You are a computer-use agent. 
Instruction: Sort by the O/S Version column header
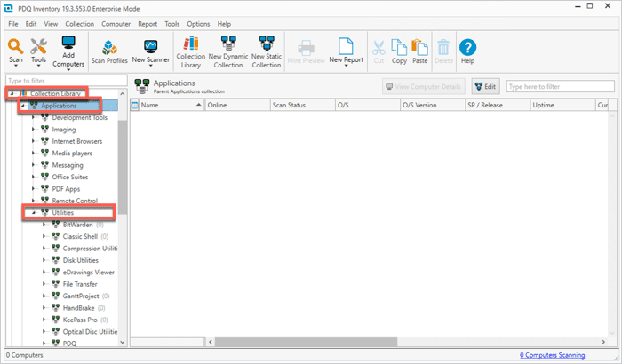[x=433, y=105]
